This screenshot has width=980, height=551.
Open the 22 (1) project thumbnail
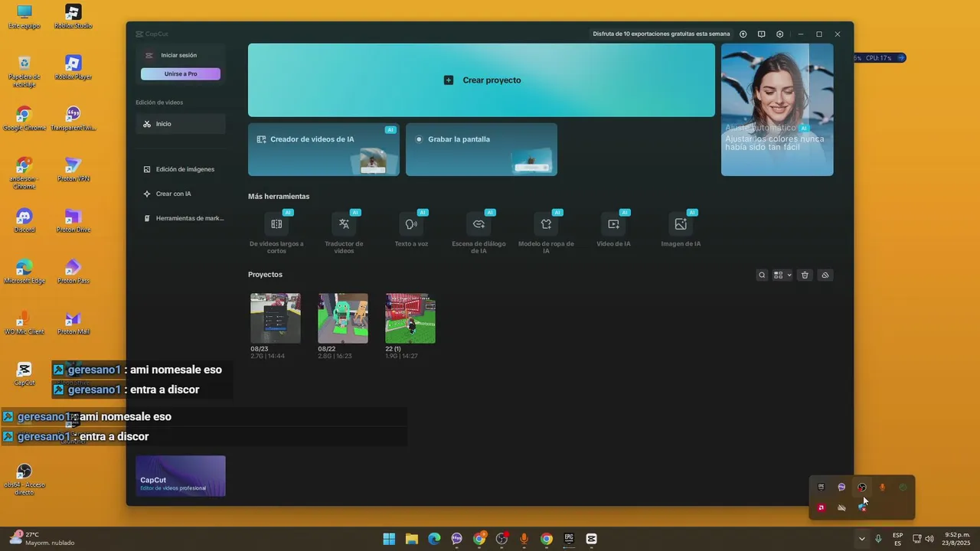(x=410, y=318)
